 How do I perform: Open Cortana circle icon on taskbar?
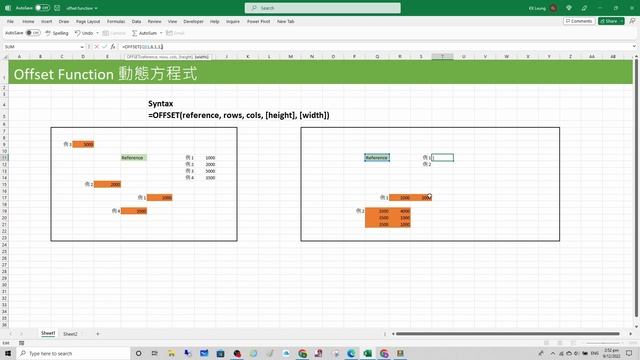click(139, 353)
